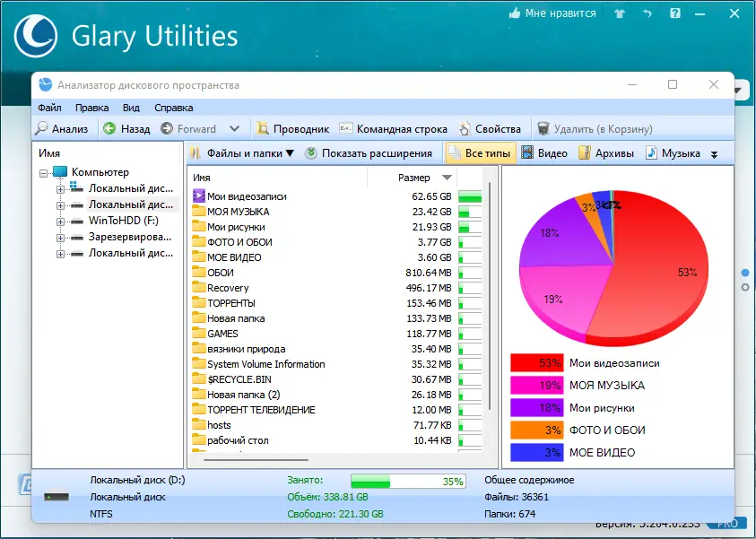Click the Glary Utilities moon logo
Screen dimensions: 756x539
pyautogui.click(x=36, y=36)
